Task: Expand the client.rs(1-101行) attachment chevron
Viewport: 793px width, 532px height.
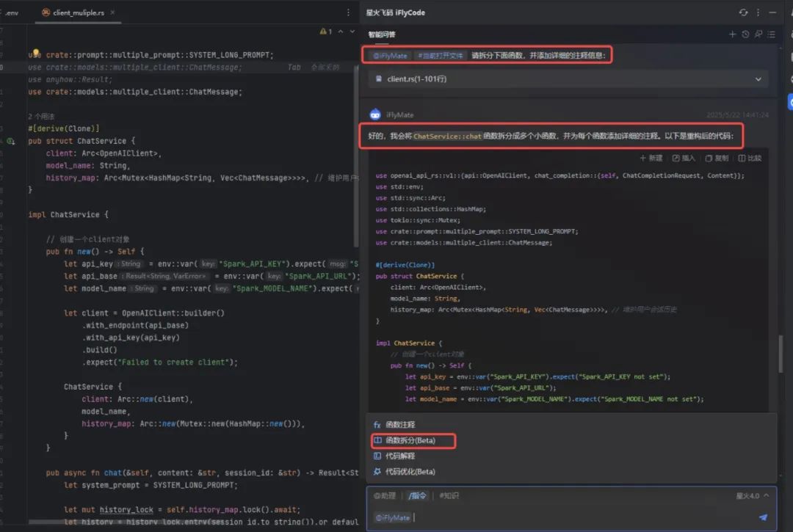Action: (758, 79)
